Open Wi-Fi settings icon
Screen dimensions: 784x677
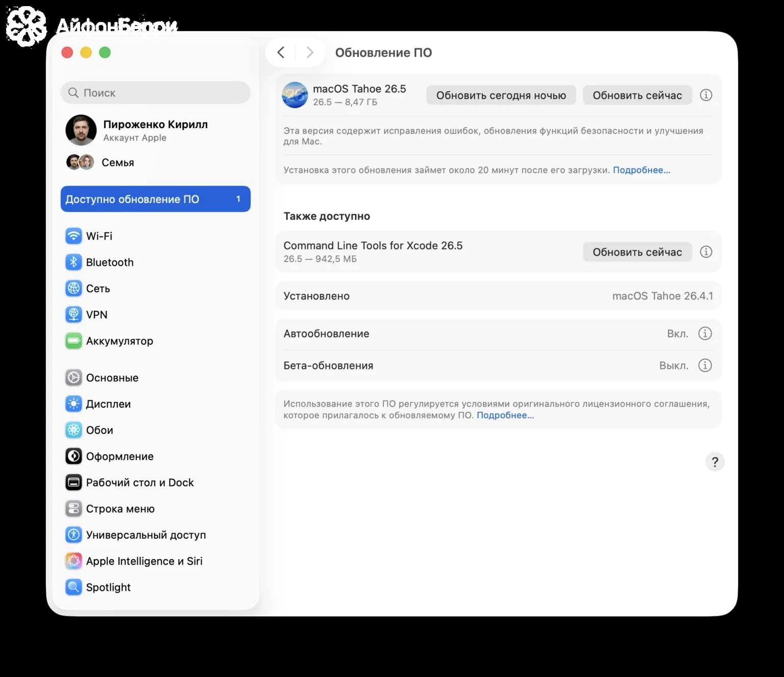pos(73,236)
